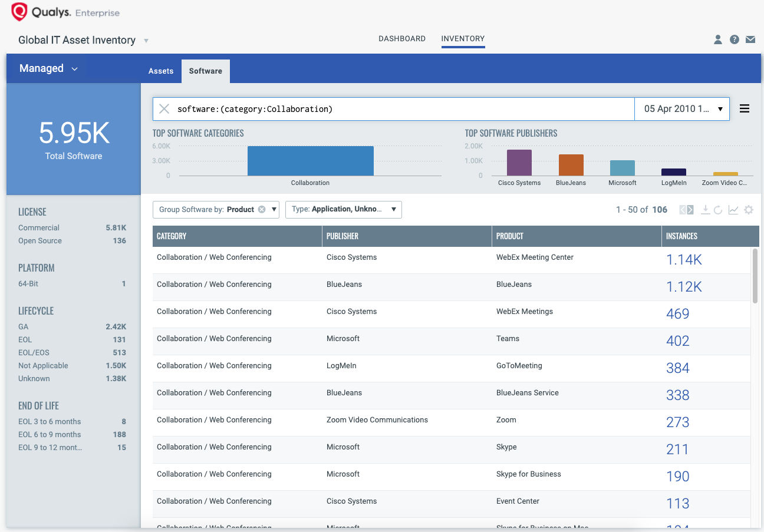Open the mail envelope icon
Image resolution: width=764 pixels, height=532 pixels.
pyautogui.click(x=750, y=39)
